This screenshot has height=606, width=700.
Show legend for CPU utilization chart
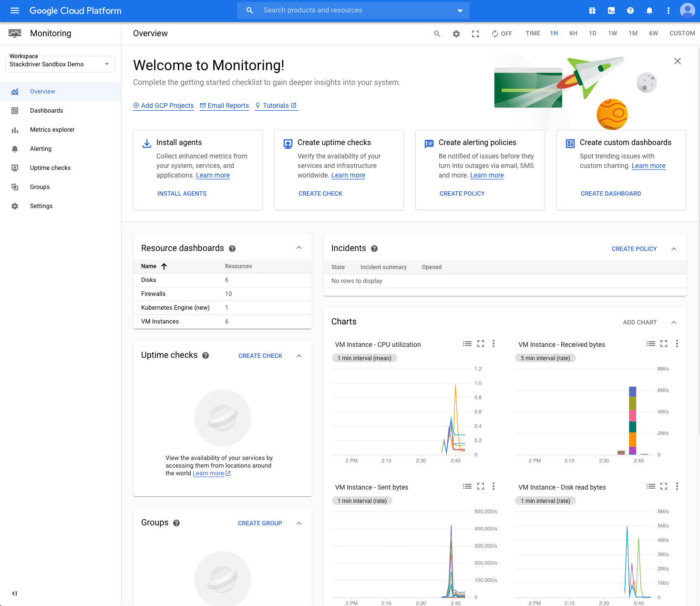click(467, 344)
